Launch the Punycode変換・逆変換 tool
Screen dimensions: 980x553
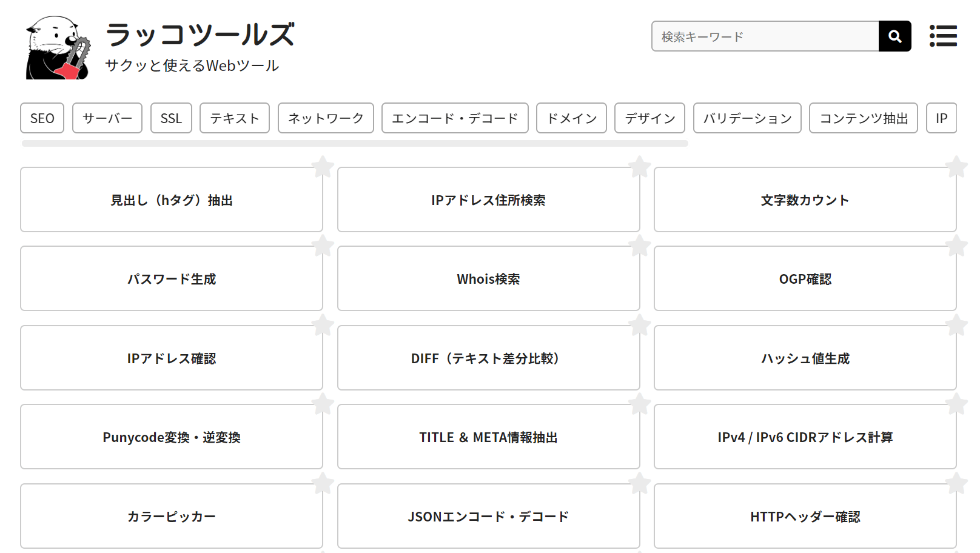point(172,437)
